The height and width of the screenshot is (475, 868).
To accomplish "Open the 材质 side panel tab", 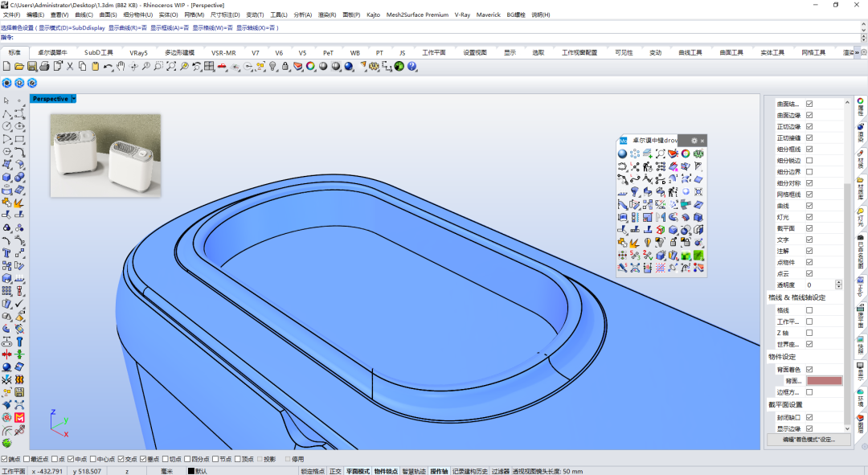I will (861, 158).
